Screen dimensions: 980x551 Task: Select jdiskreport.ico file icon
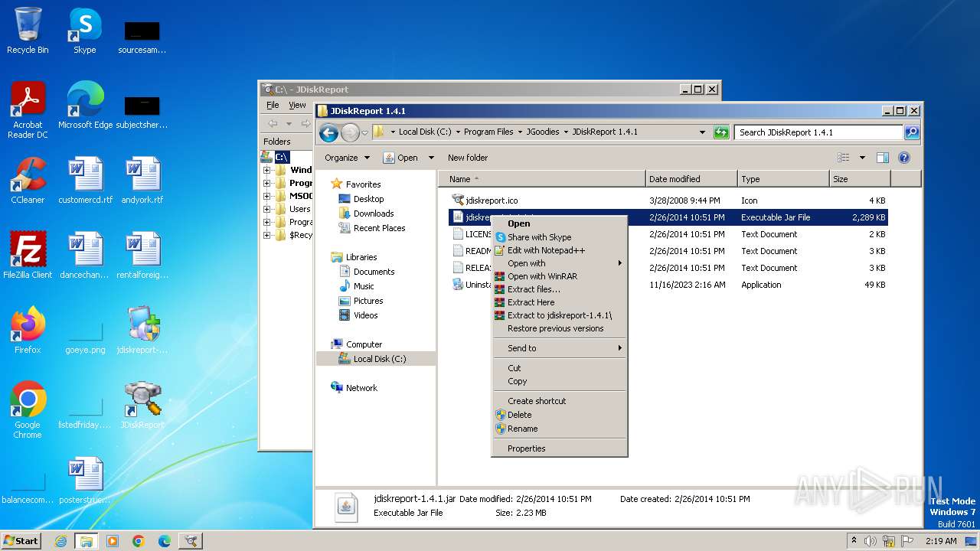pyautogui.click(x=458, y=201)
